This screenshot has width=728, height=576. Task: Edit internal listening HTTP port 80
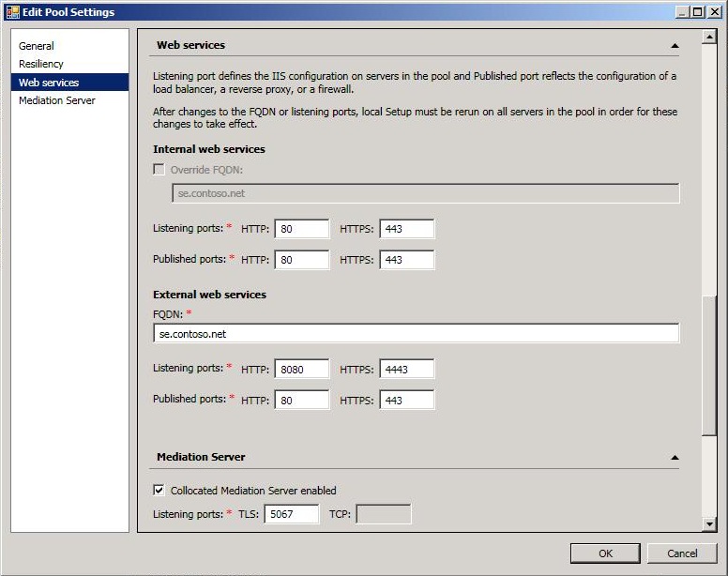point(302,229)
